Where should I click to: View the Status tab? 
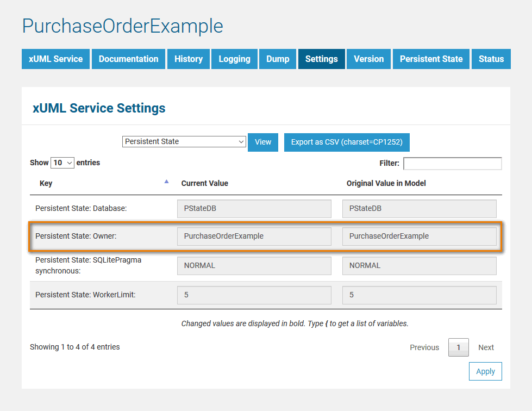491,59
